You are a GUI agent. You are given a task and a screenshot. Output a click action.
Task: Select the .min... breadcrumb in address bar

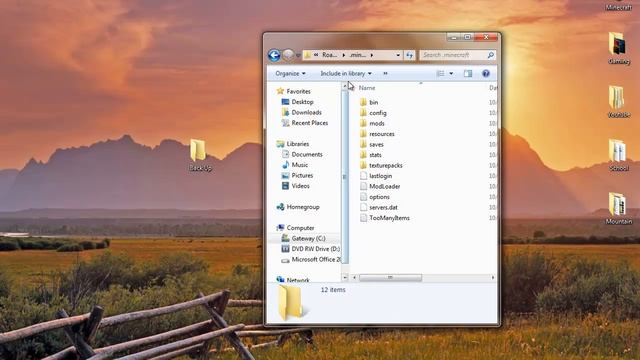coord(358,55)
